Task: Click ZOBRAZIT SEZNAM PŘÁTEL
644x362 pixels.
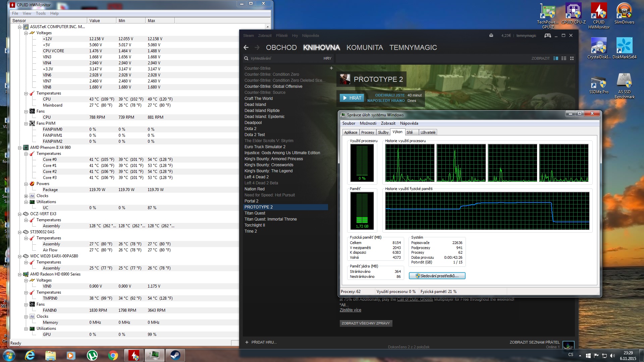Action: (534, 342)
